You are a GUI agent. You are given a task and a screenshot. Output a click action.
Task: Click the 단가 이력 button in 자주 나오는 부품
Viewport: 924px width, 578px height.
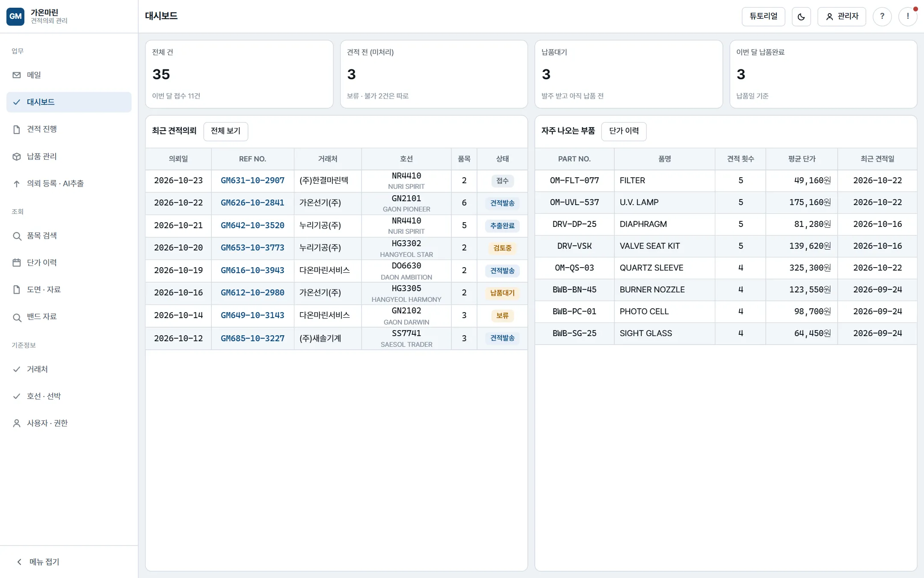[x=624, y=131]
